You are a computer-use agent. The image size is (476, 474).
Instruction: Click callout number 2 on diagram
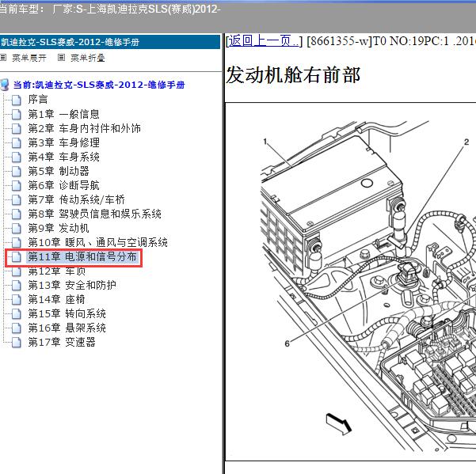click(466, 142)
